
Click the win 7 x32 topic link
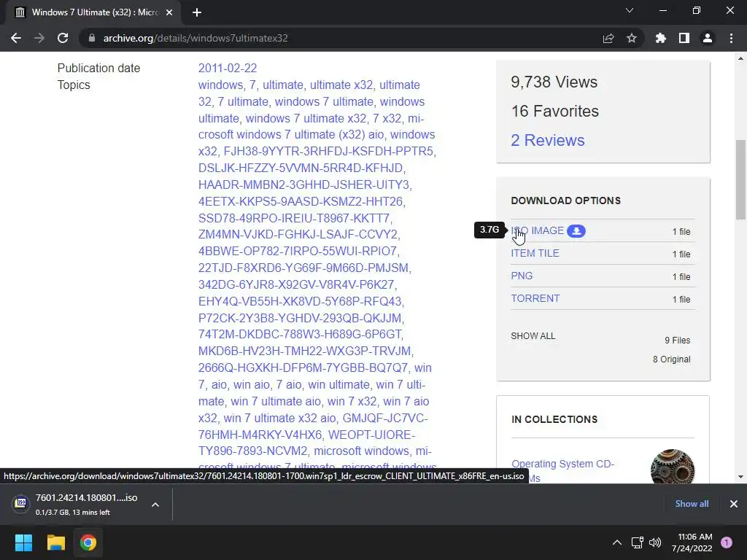tap(351, 402)
